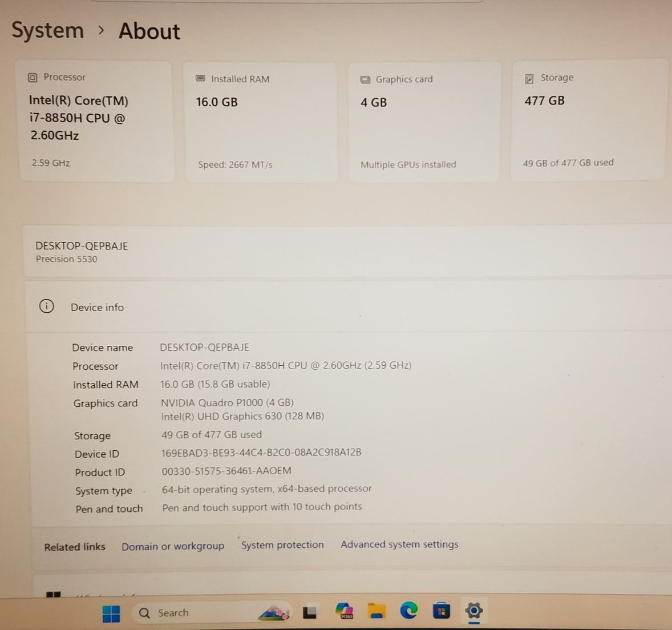672x630 pixels.
Task: Click 'Speed: 2667 MT/s' text
Action: [x=235, y=165]
